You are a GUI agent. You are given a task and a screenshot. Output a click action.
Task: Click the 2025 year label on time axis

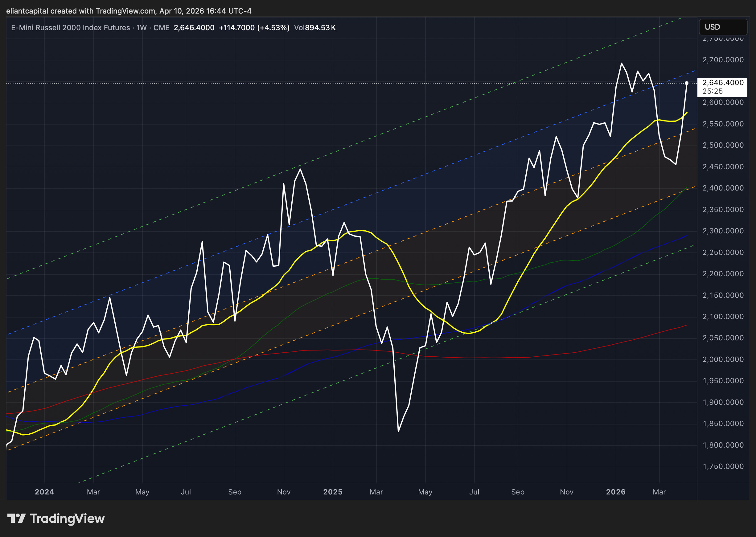pos(333,492)
